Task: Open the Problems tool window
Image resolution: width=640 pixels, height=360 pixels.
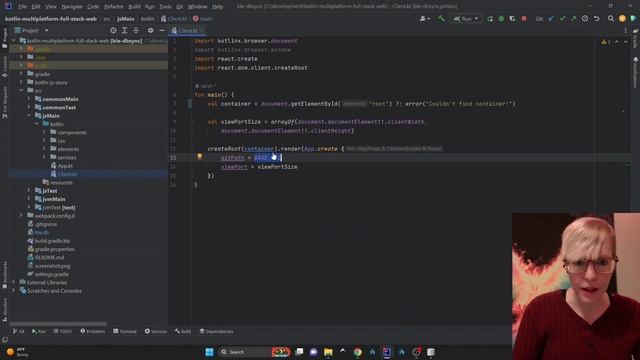Action: click(93, 331)
